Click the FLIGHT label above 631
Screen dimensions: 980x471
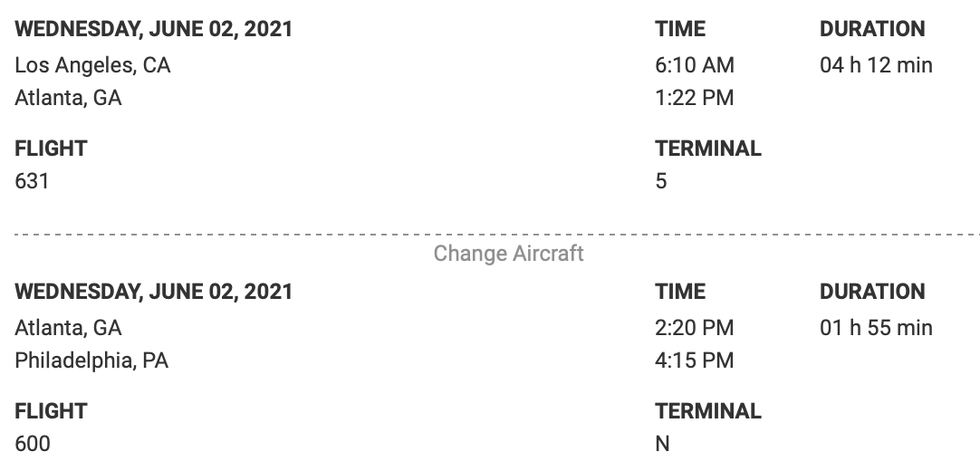point(51,149)
